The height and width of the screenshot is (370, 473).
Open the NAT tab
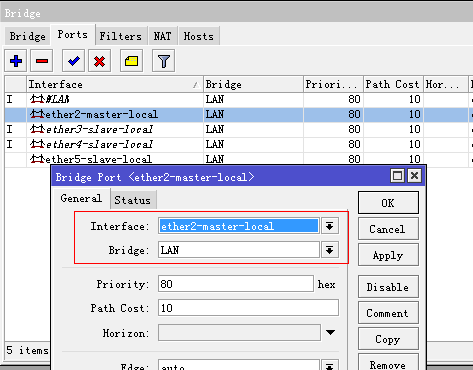point(162,36)
